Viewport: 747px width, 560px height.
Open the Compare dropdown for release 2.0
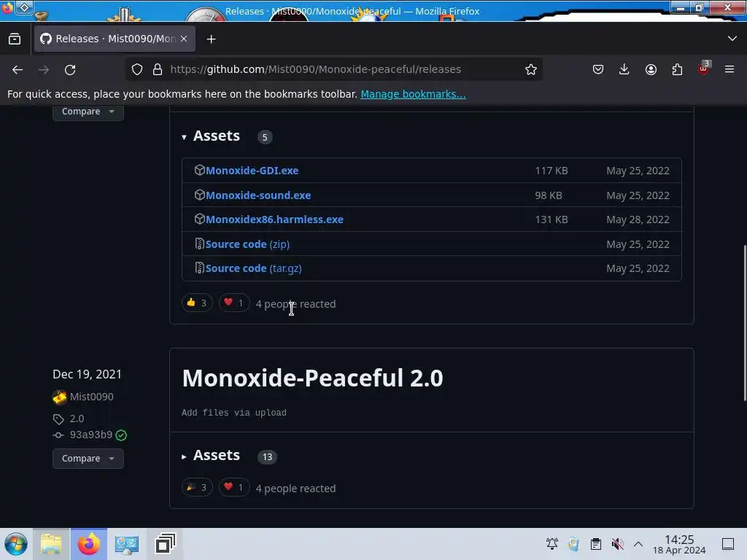click(x=88, y=459)
